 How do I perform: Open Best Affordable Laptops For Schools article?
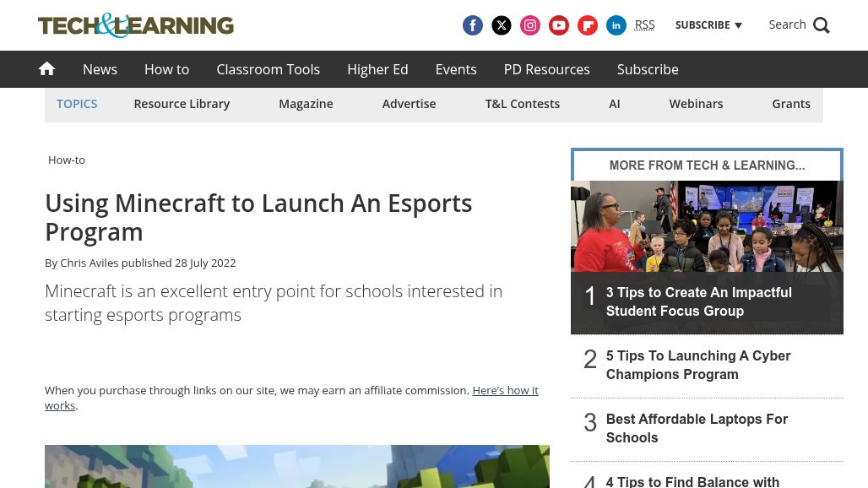point(697,428)
